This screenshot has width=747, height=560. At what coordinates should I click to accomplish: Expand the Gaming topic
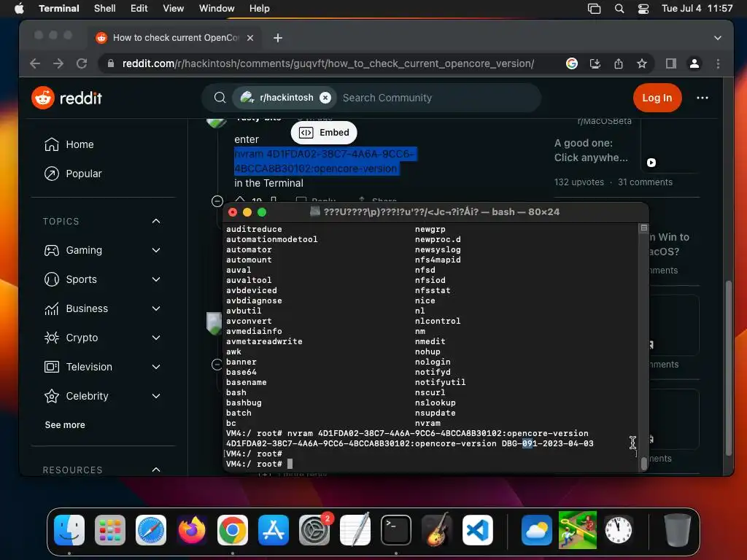156,250
